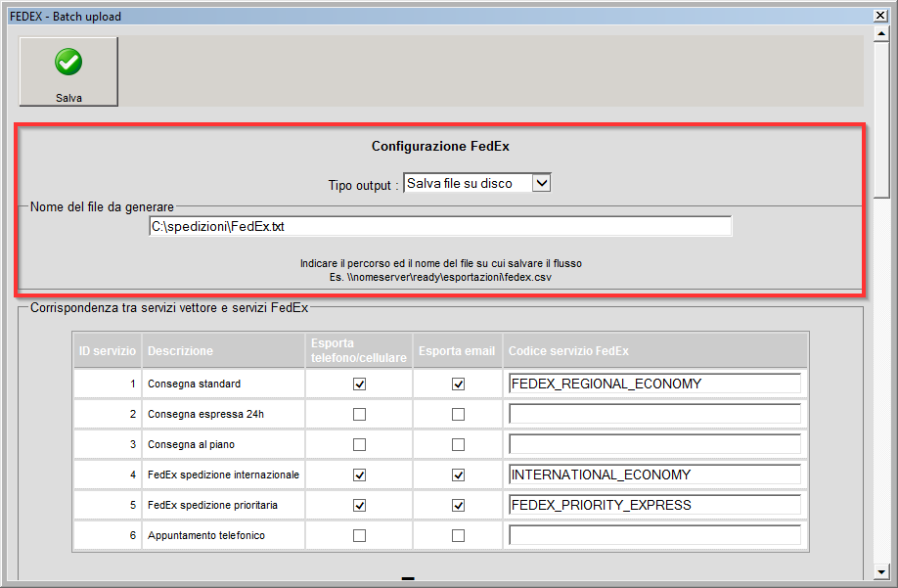The height and width of the screenshot is (588, 898).
Task: Select FedEx spedizione prioritaria description
Action: (212, 505)
